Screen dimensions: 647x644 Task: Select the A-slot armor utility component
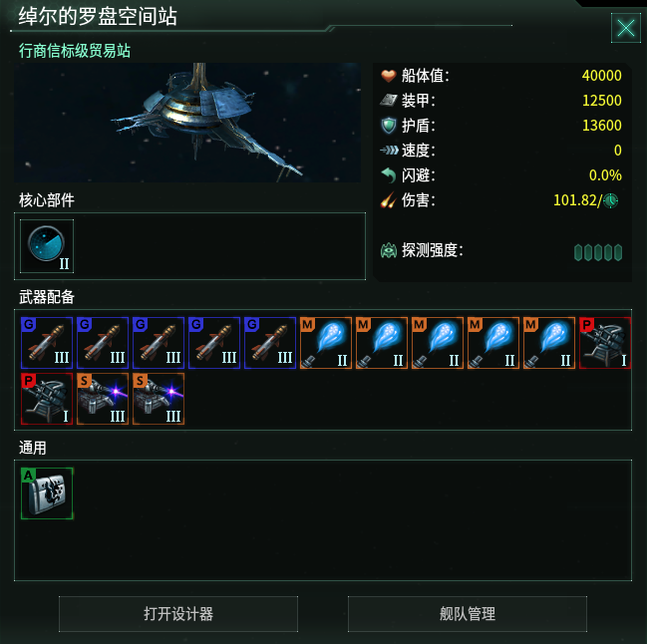click(47, 493)
